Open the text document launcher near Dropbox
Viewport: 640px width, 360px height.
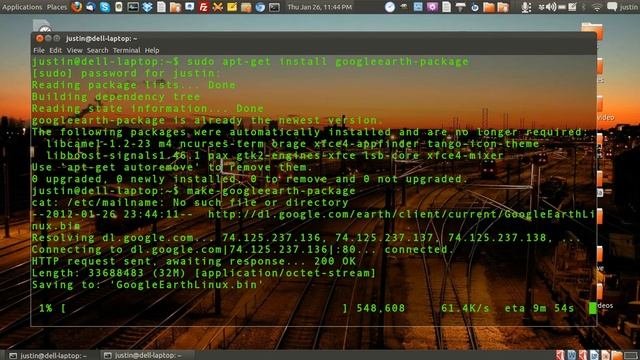161,7
